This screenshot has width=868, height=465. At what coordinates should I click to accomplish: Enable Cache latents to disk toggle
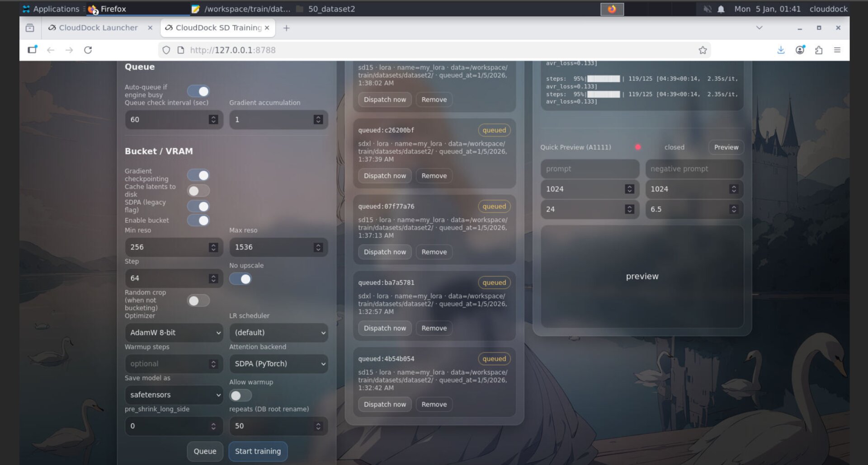tap(198, 191)
